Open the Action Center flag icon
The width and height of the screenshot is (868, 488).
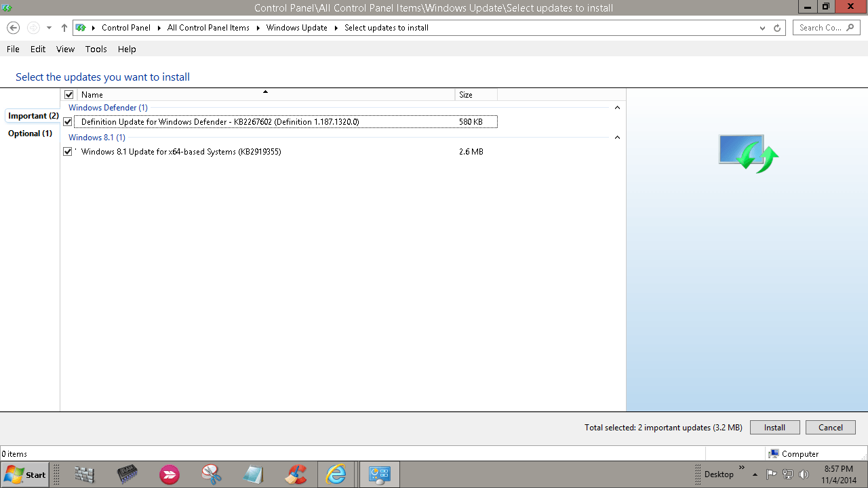pyautogui.click(x=772, y=474)
